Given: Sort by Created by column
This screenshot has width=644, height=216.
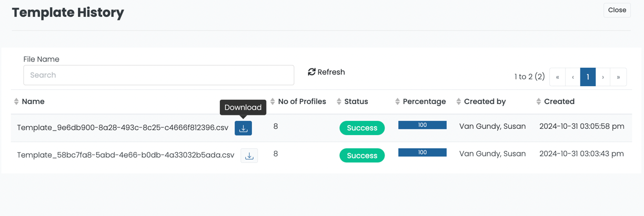Looking at the screenshot, I should pyautogui.click(x=459, y=101).
